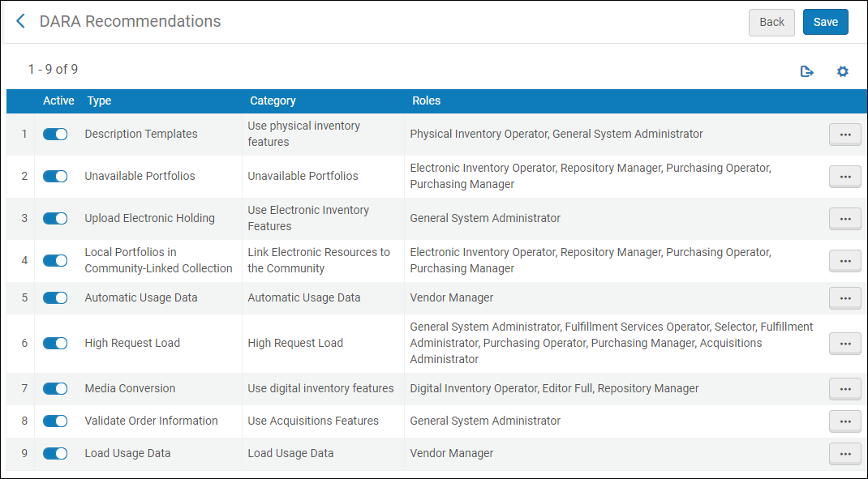Click the export list icon

806,71
